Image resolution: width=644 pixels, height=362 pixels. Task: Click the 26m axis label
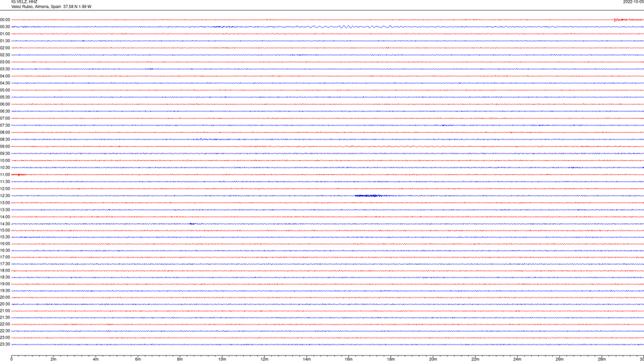coord(559,359)
